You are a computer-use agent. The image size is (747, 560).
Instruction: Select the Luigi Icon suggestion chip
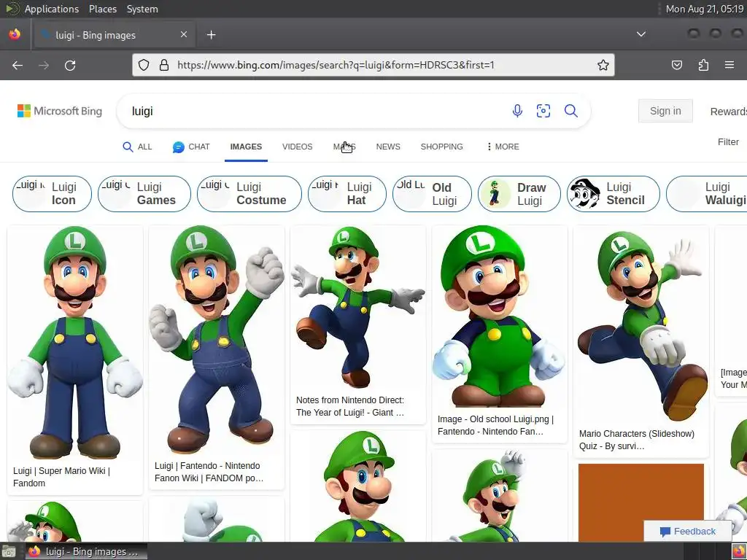point(52,194)
